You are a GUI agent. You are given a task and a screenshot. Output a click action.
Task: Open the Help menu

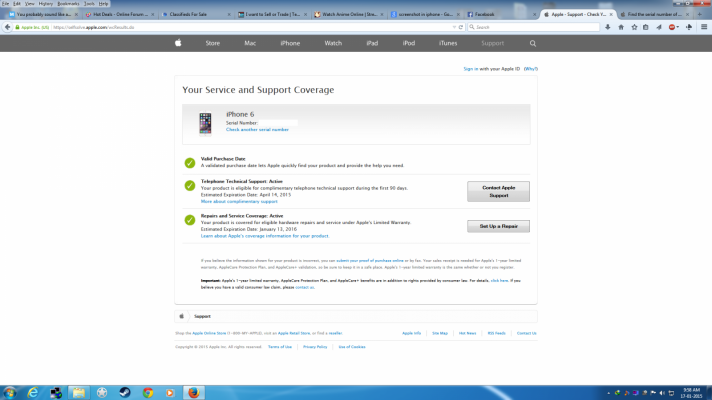pos(104,4)
